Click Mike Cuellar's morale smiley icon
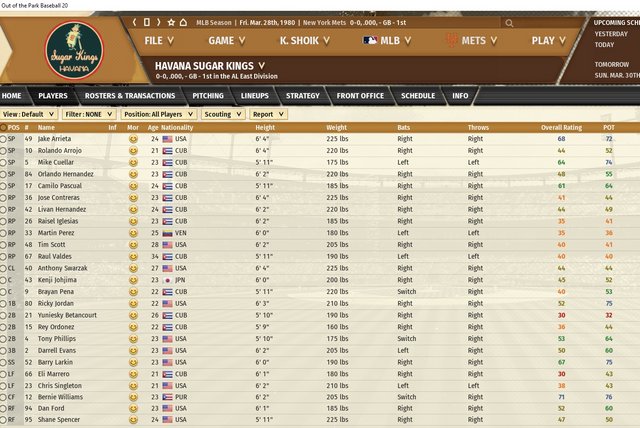Image resolution: width=640 pixels, height=428 pixels. click(133, 163)
